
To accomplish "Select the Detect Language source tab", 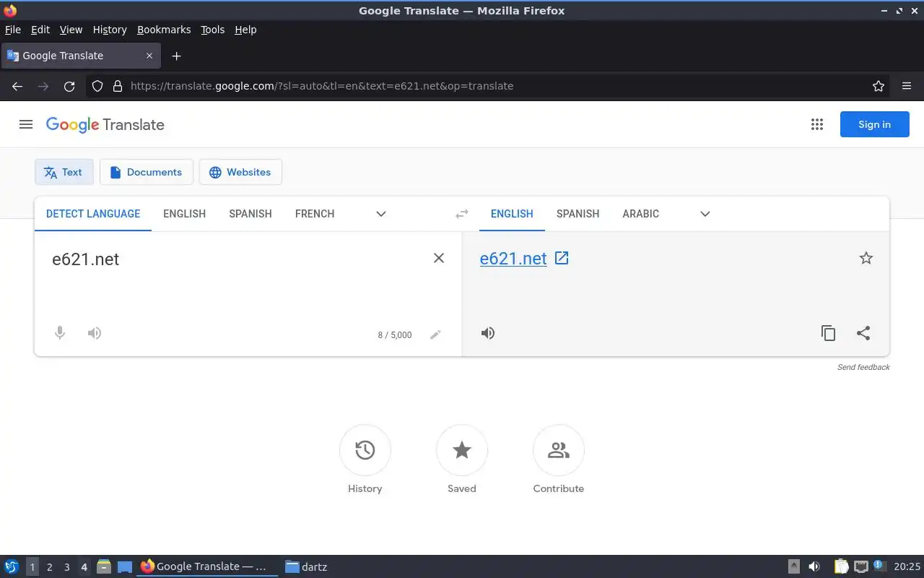I will [x=93, y=214].
